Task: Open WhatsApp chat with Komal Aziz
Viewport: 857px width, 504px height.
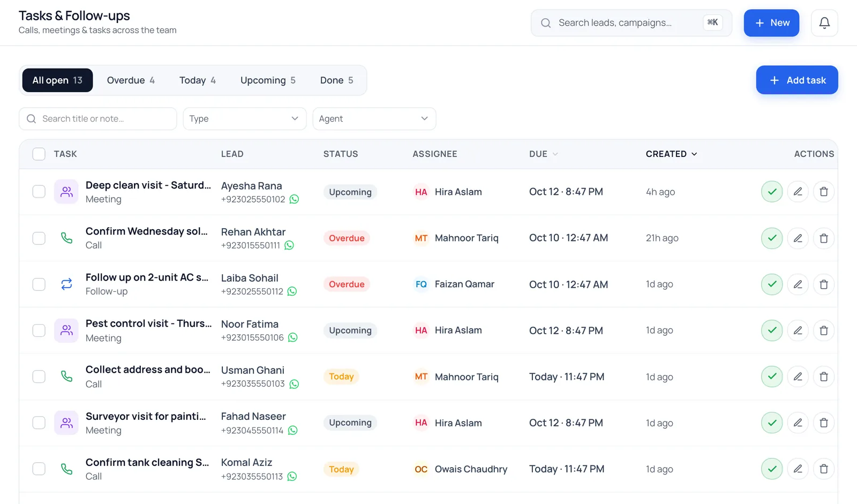Action: [x=292, y=476]
